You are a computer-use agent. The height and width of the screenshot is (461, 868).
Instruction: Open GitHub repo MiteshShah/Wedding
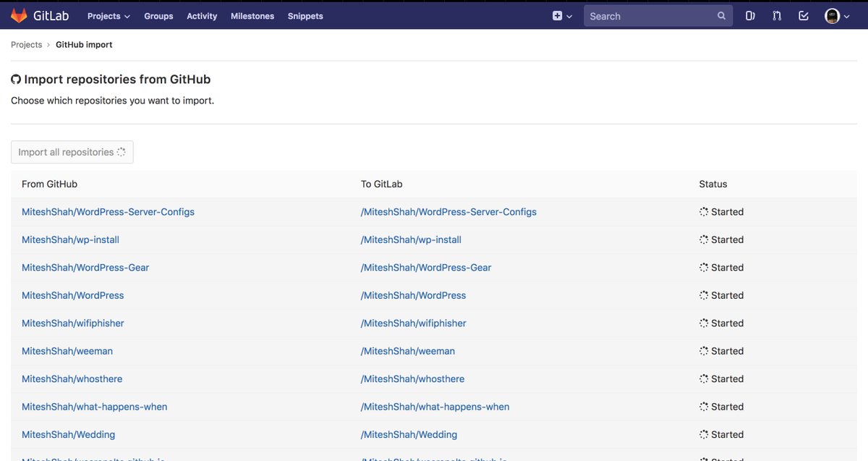[68, 435]
